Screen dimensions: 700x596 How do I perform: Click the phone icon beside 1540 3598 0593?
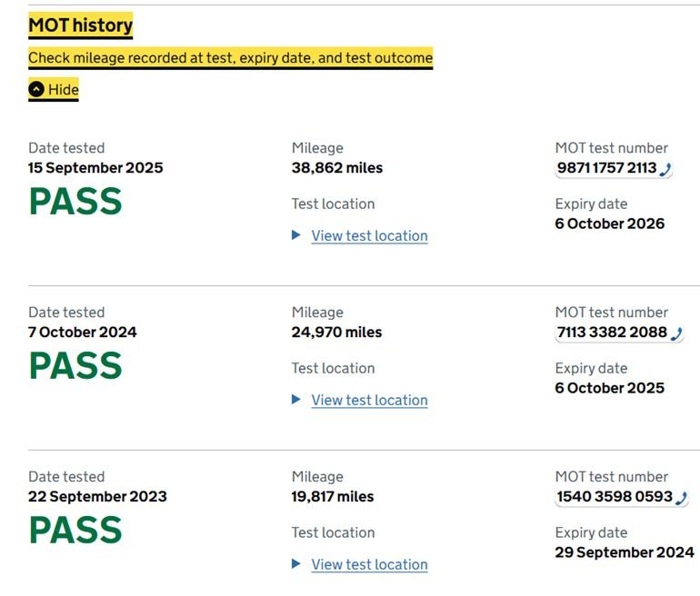pyautogui.click(x=681, y=498)
